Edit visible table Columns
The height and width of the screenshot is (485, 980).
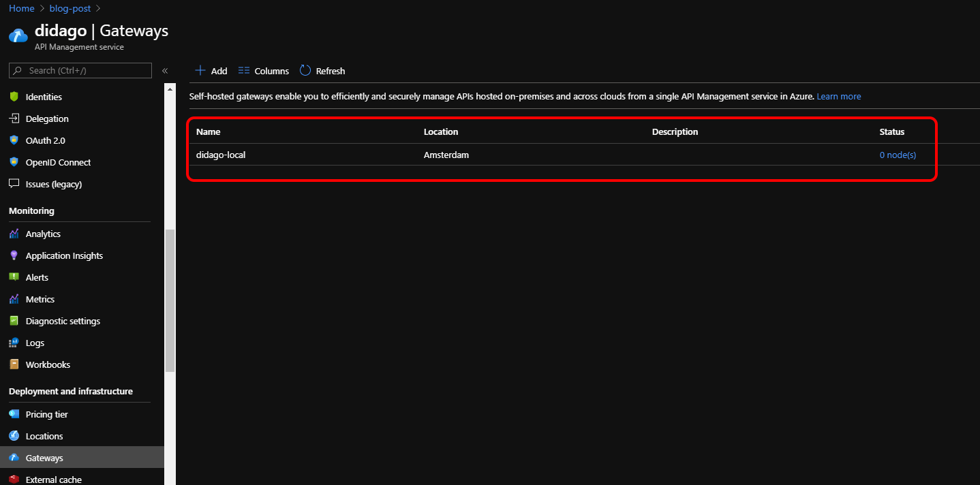click(263, 70)
